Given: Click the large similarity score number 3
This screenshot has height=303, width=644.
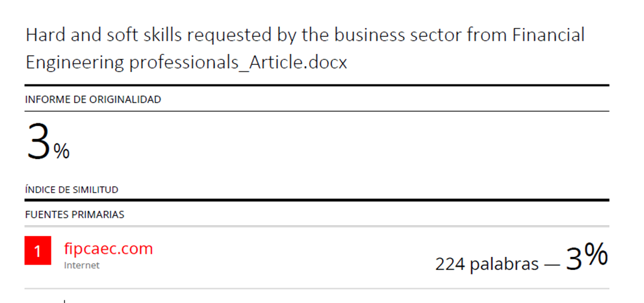Looking at the screenshot, I should 38,143.
